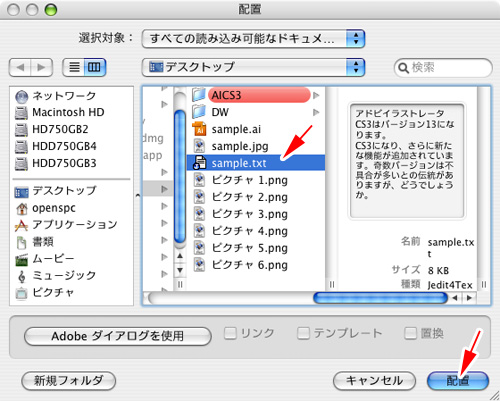Click the ピクチャ 6.png file icon
Viewport: 500px width, 401px height.
click(x=199, y=265)
